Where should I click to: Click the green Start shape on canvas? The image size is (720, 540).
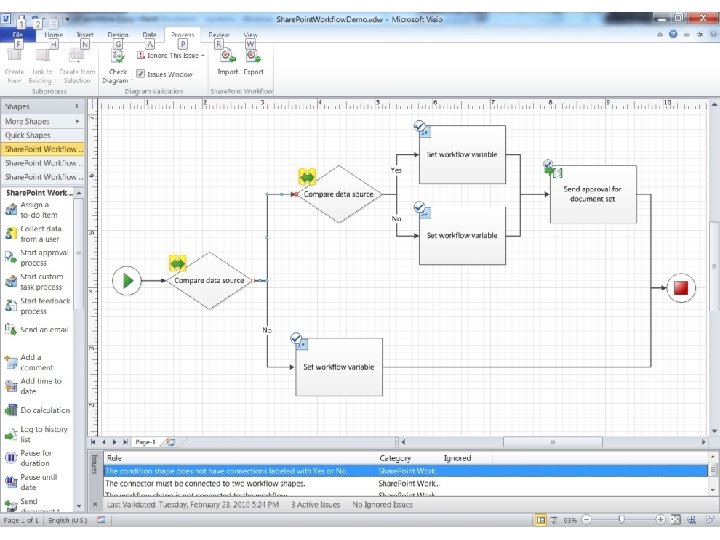click(127, 281)
